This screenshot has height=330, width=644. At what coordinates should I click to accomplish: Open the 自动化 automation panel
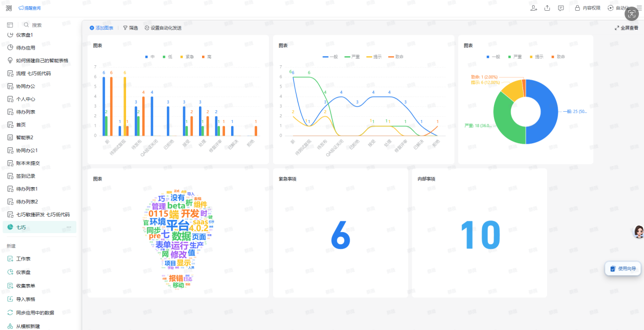point(616,8)
